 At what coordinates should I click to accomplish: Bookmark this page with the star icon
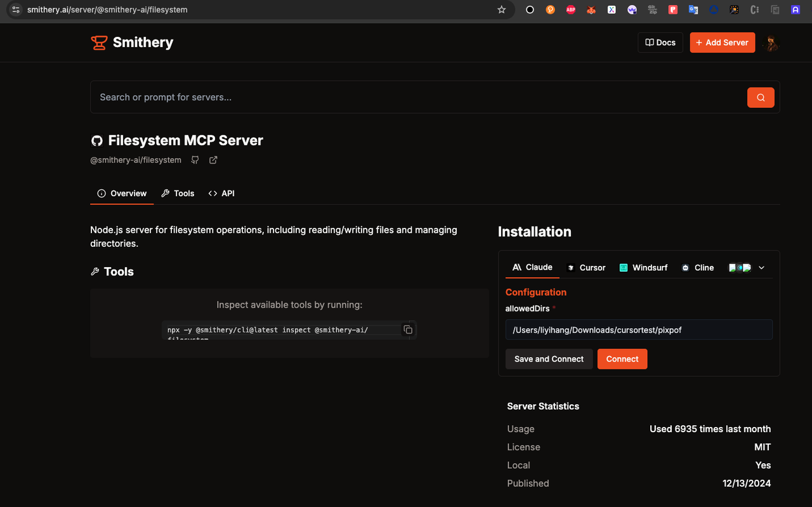pos(501,10)
